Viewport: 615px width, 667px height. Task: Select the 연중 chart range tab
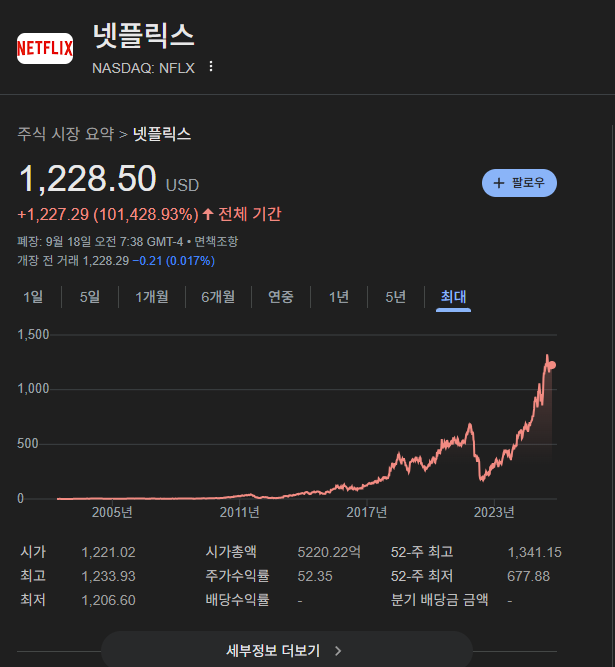pos(281,296)
